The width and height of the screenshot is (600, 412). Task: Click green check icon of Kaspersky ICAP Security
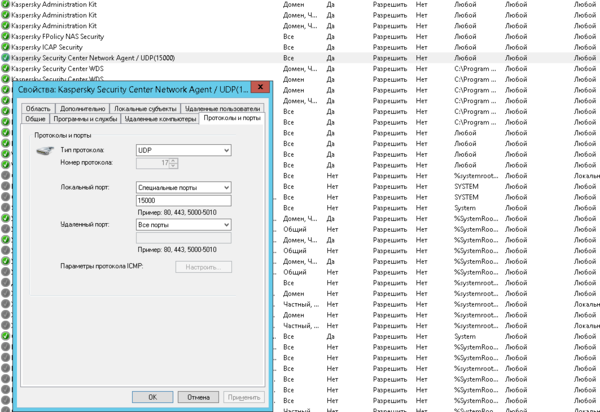(5, 47)
